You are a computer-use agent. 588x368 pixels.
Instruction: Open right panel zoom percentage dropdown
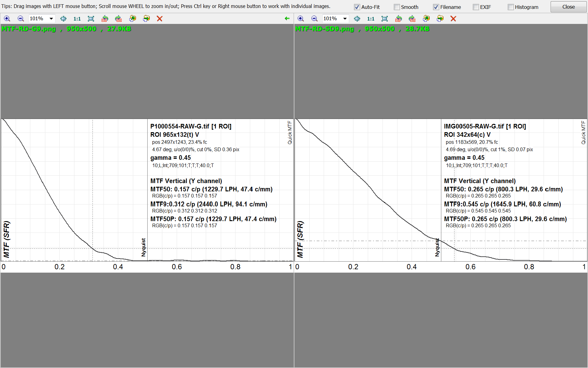click(x=345, y=19)
